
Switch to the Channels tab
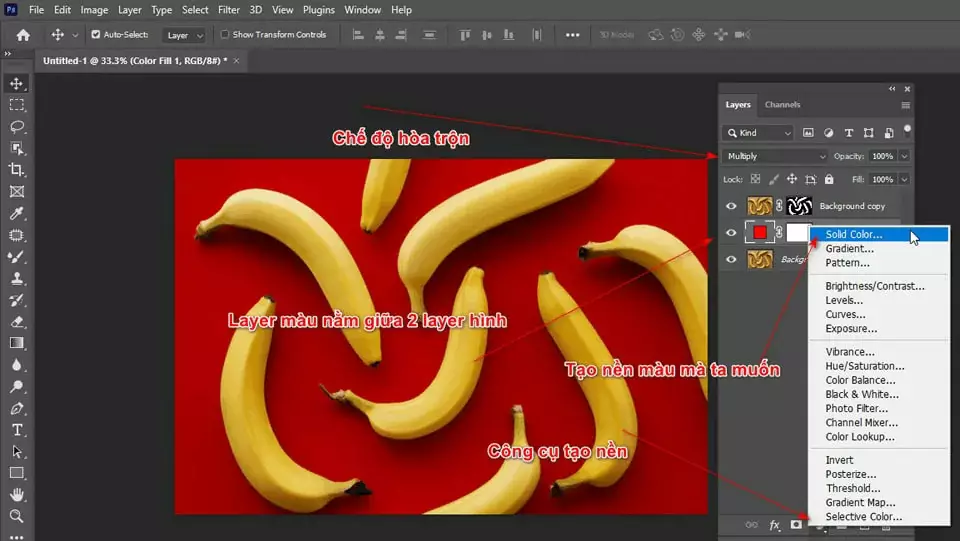pos(782,105)
